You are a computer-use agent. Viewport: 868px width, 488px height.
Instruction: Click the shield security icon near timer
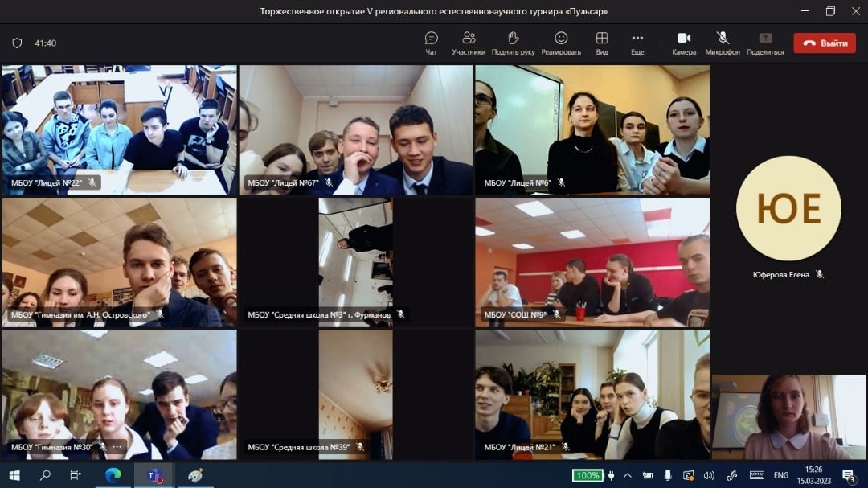(17, 43)
